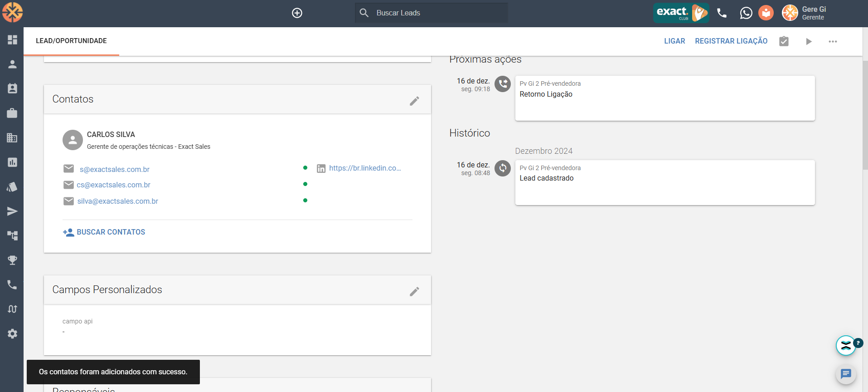868x392 pixels.
Task: Open the person/leads icon in the sidebar
Action: (x=12, y=64)
